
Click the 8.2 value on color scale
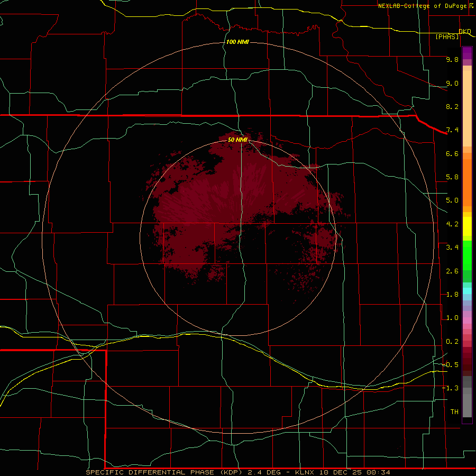pos(452,106)
